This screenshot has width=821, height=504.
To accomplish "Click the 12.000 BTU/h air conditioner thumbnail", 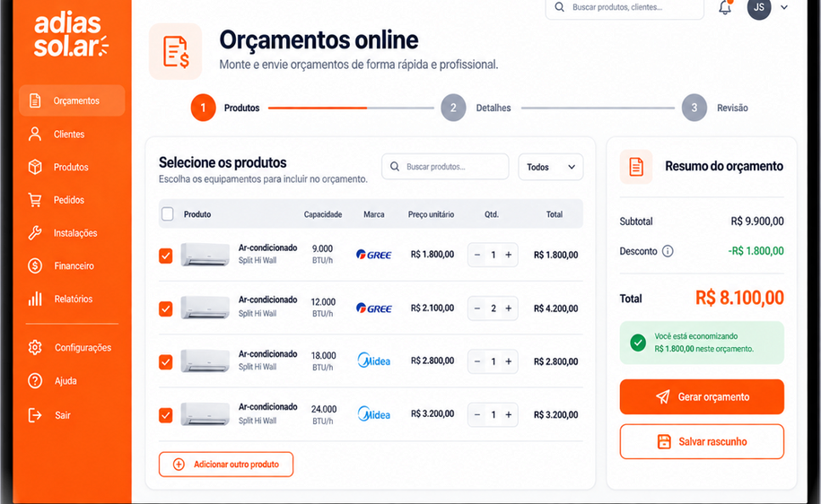I will point(205,308).
